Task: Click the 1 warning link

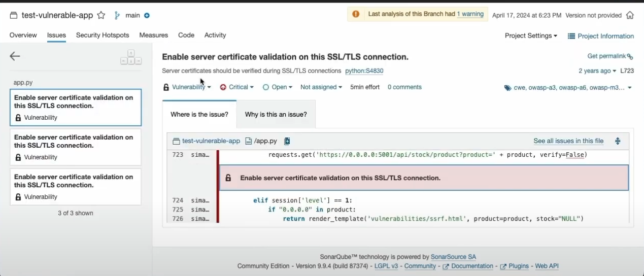Action: click(470, 14)
